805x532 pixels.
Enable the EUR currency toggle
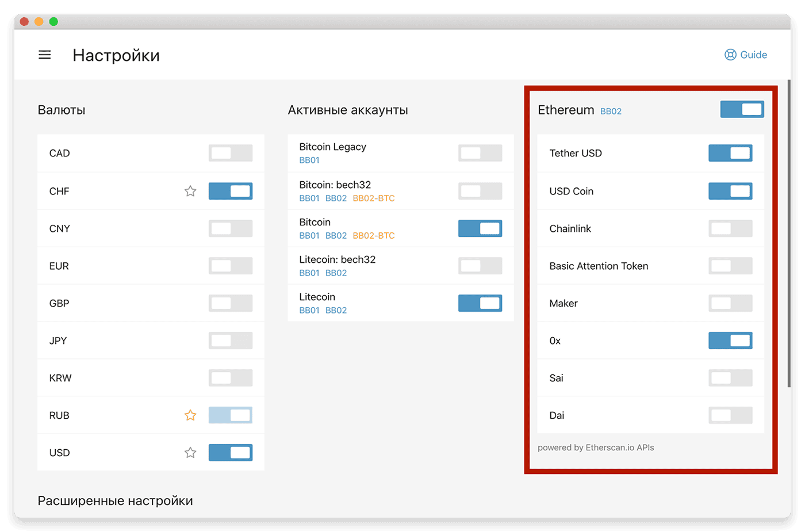[x=231, y=266]
